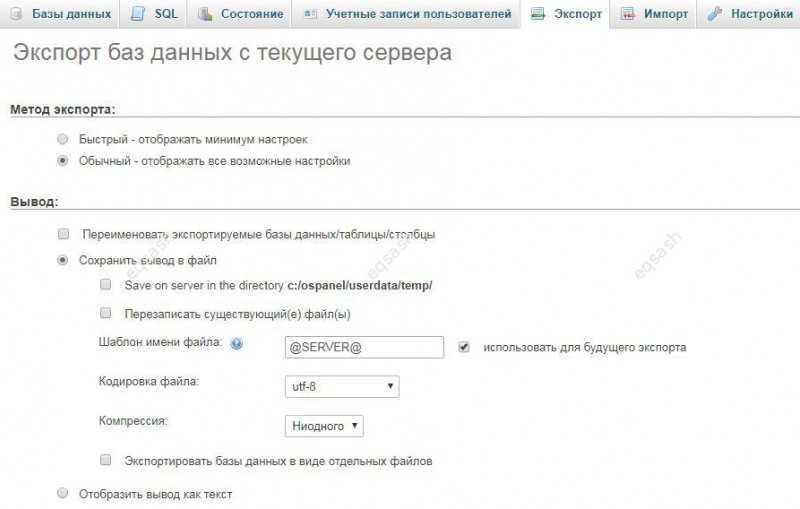Click the c:/ospanel/userdata/temp/ directory path text

360,286
